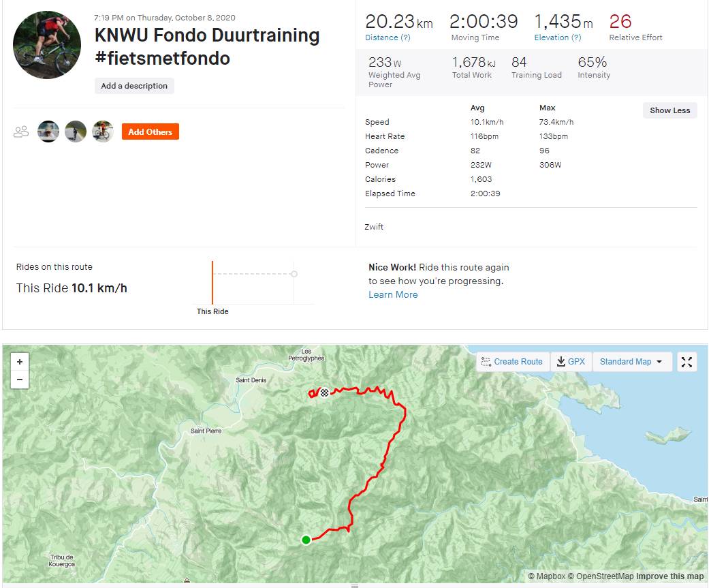Click the group athletes icon
Image resolution: width=711 pixels, height=588 pixels.
(21, 131)
